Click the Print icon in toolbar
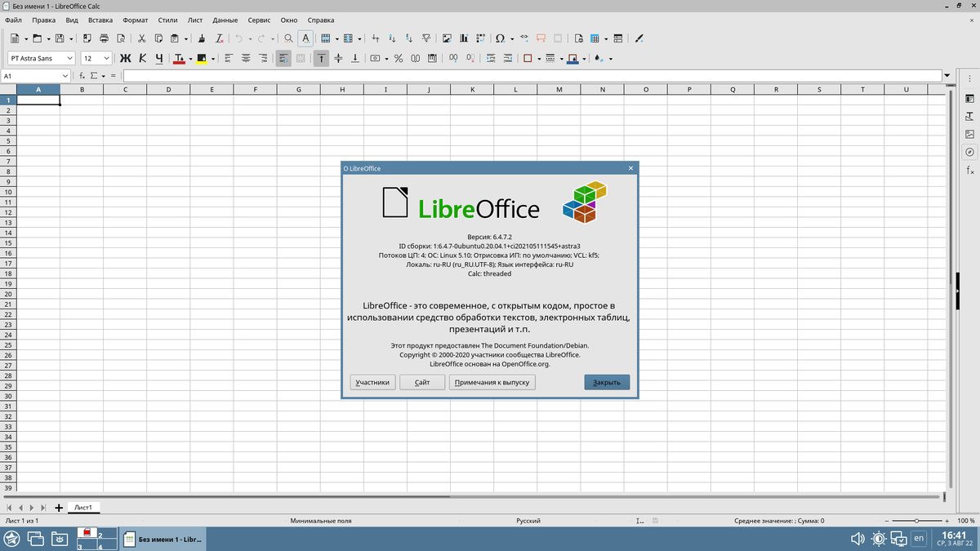The width and height of the screenshot is (980, 551). click(104, 38)
